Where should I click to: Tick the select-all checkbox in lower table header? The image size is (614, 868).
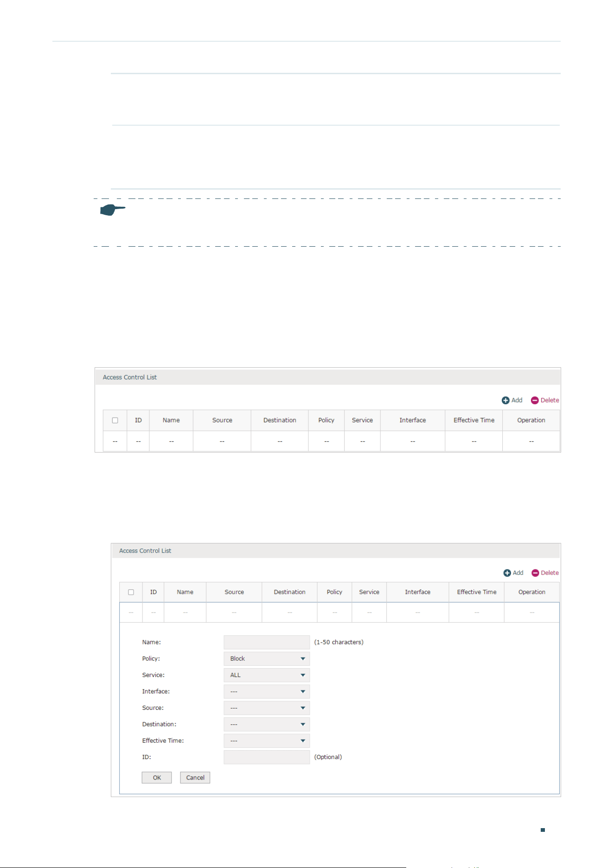(x=131, y=592)
